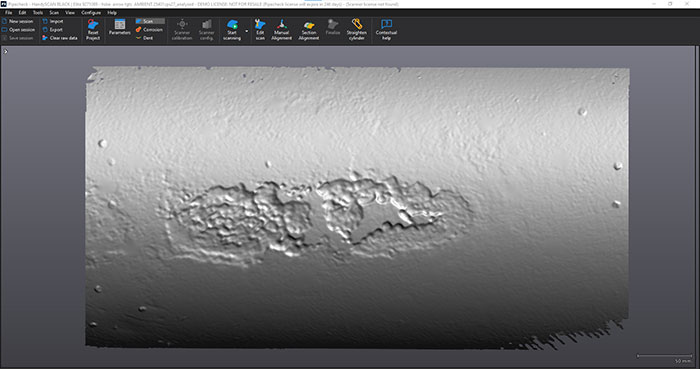Switch to Corrosion mode

150,29
